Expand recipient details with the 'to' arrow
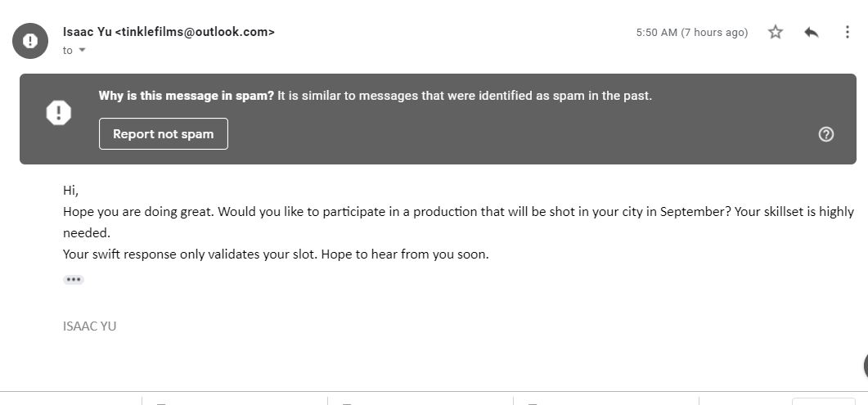The height and width of the screenshot is (405, 868). pyautogui.click(x=82, y=51)
